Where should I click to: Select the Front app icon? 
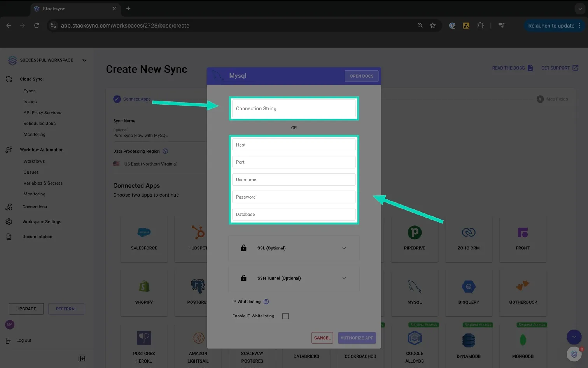pos(523,233)
